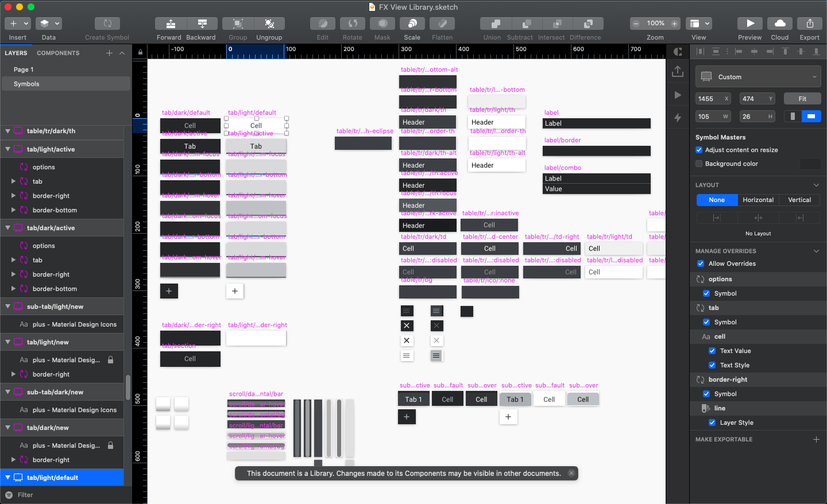Apply Difference boolean operation
This screenshot has width=827, height=504.
(588, 24)
